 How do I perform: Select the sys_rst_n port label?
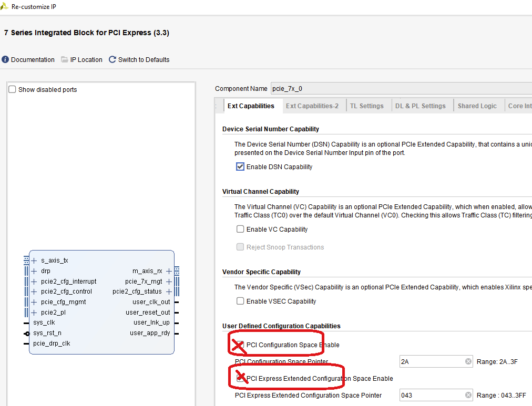pyautogui.click(x=47, y=333)
